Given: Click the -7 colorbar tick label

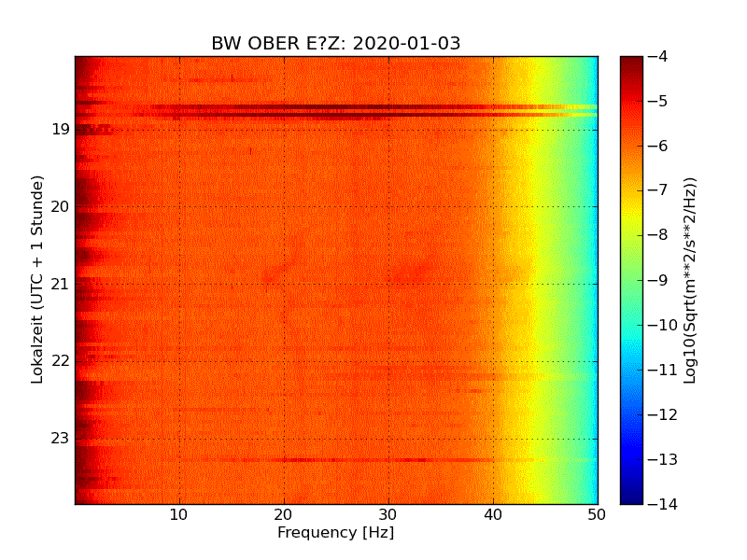Looking at the screenshot, I should click(x=658, y=190).
